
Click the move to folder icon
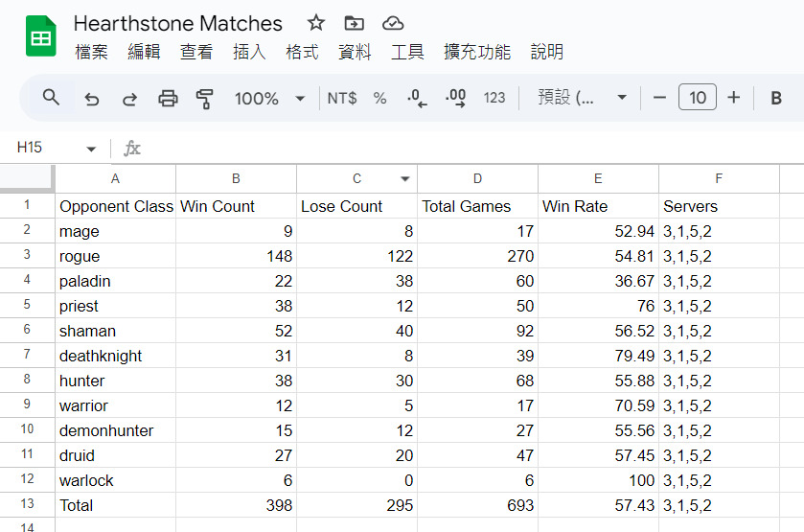tap(354, 23)
